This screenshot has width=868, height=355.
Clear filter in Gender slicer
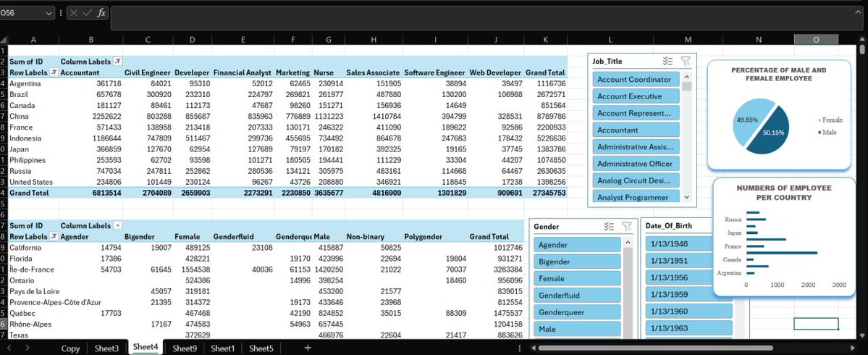tap(627, 226)
